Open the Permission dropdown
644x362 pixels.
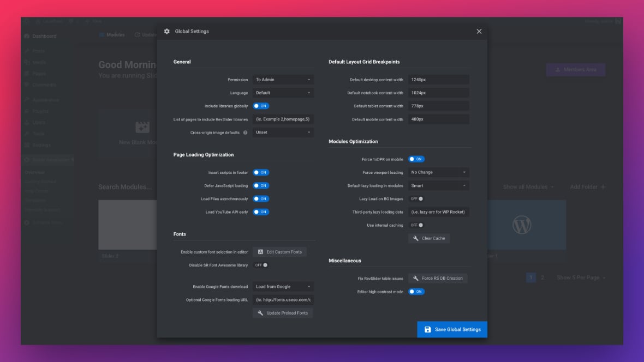(283, 80)
